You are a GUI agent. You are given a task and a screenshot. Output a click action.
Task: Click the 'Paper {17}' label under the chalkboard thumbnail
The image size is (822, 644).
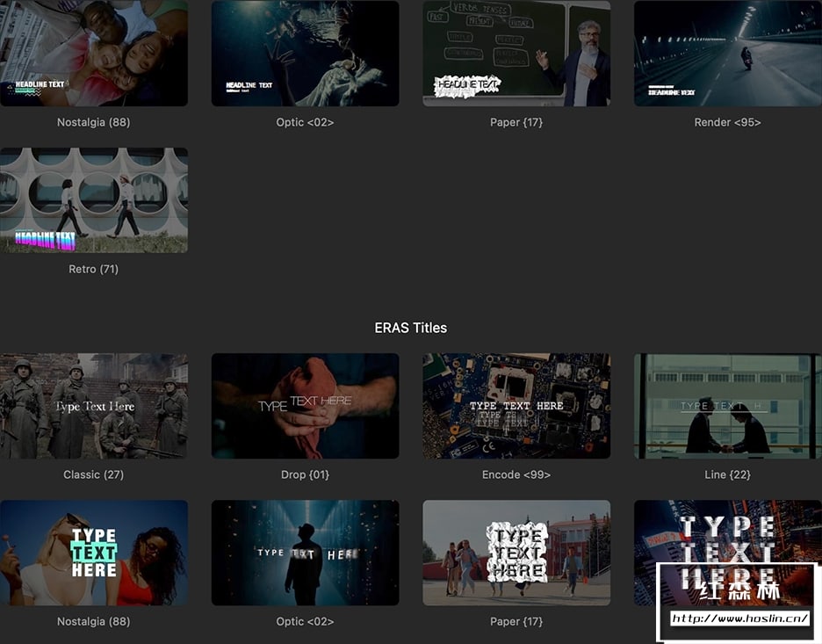516,122
